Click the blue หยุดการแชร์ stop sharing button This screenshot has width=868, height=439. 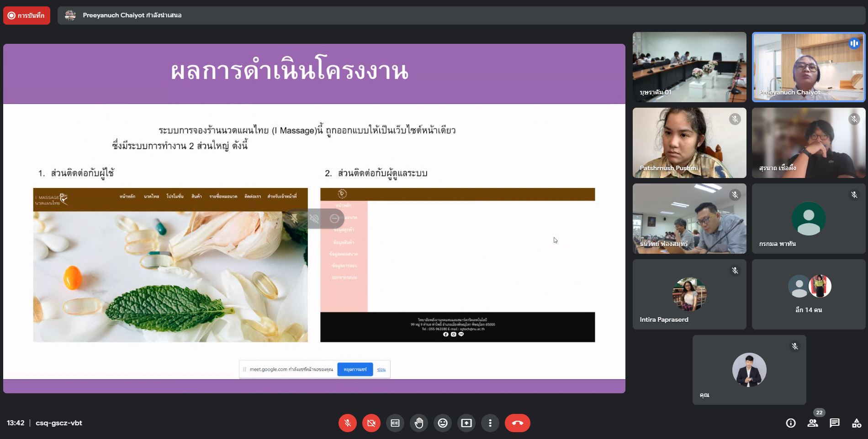[x=355, y=369]
